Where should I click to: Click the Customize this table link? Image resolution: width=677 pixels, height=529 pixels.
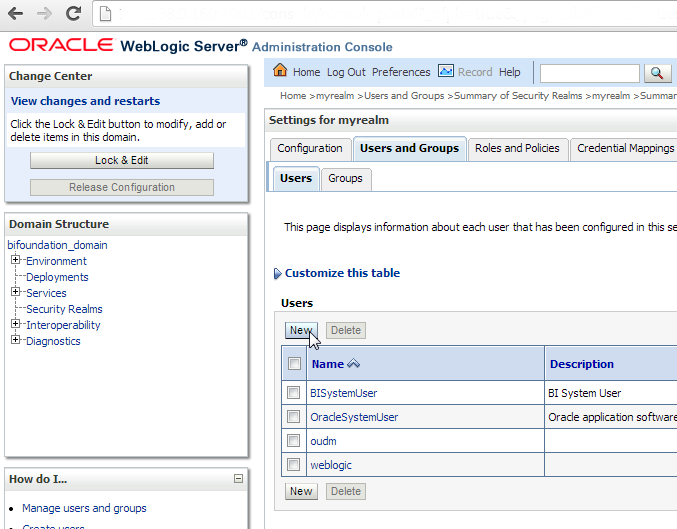point(342,273)
